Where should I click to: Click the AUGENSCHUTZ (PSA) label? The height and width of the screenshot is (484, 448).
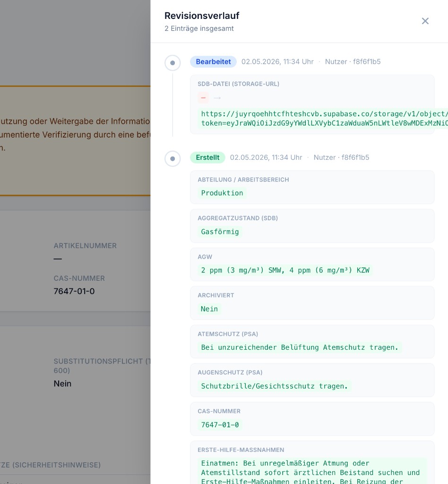[x=230, y=372]
